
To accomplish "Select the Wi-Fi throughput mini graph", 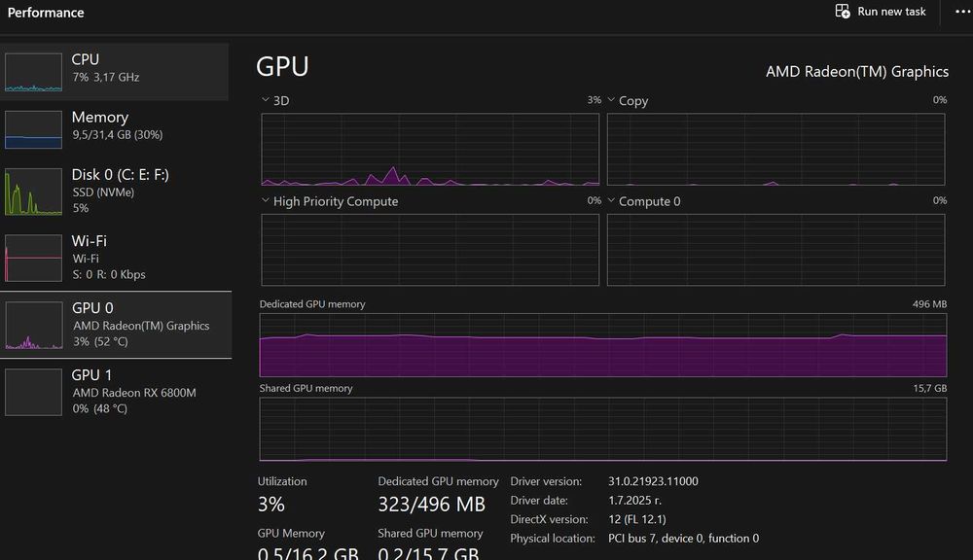I will pyautogui.click(x=33, y=258).
